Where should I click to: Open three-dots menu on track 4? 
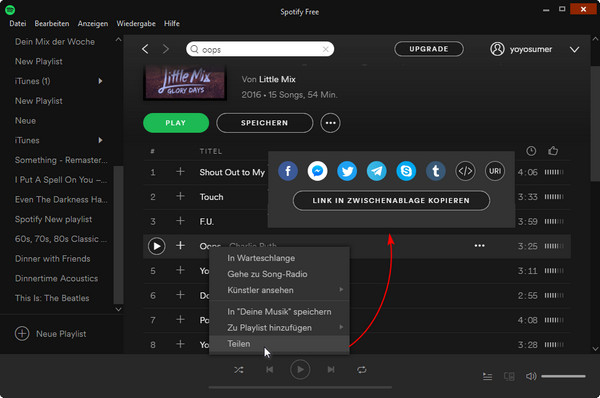479,246
